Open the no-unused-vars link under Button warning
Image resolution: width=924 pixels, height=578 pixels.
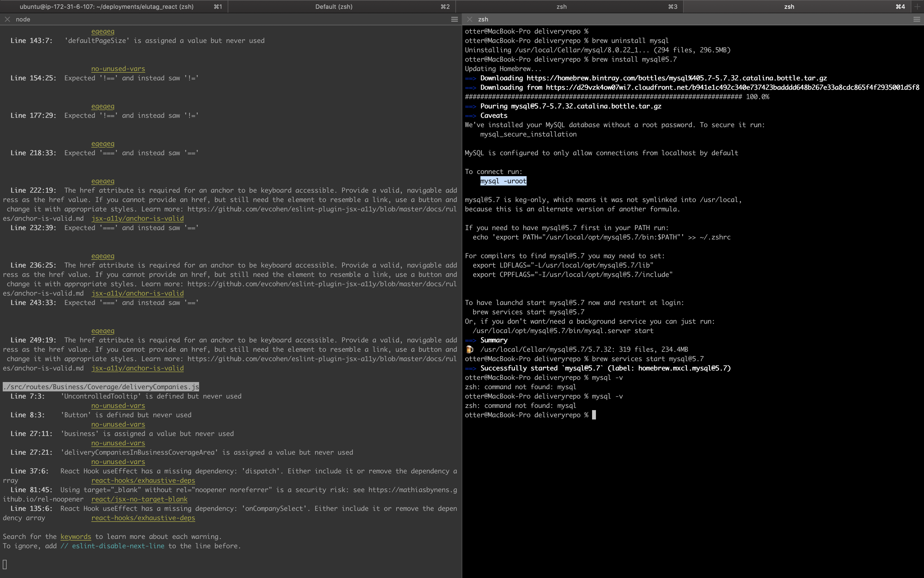tap(118, 425)
